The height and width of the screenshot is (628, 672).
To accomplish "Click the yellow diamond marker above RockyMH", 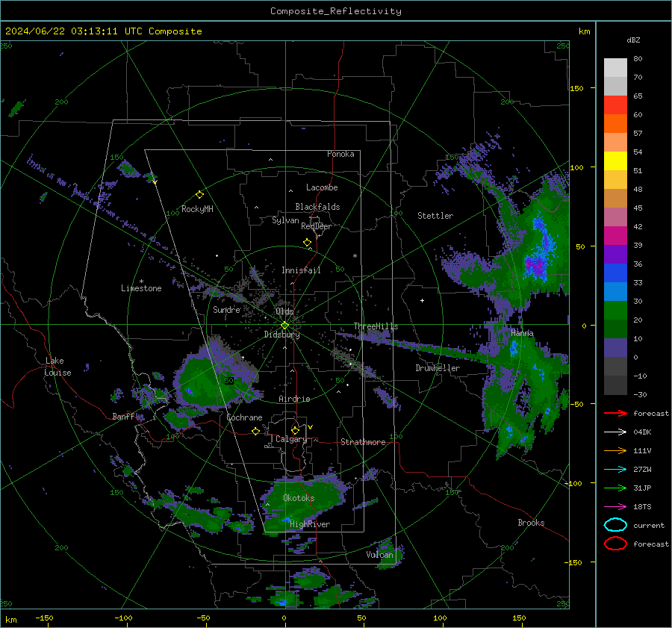I will [x=199, y=195].
